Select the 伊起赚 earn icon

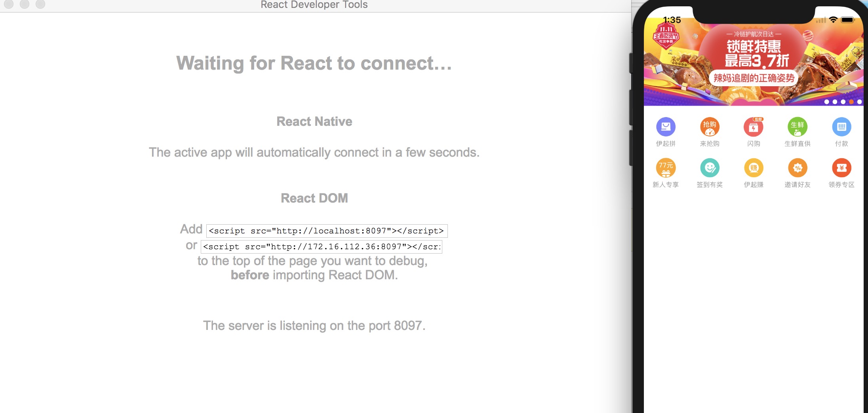tap(754, 168)
